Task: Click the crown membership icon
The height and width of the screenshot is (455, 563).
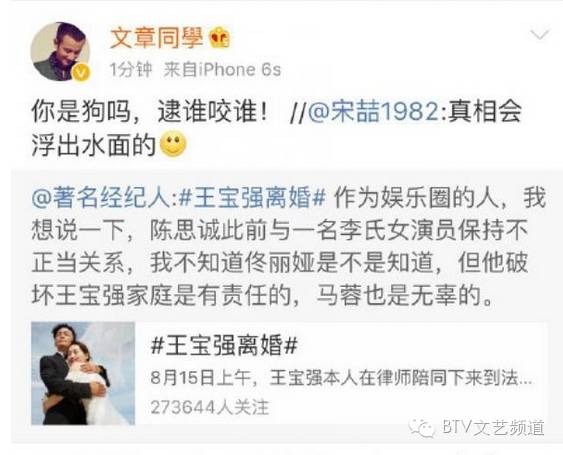Action: 219,37
